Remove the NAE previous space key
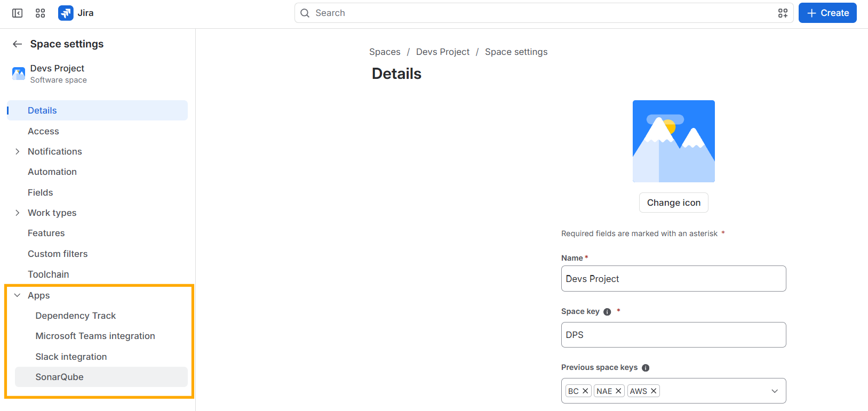This screenshot has height=411, width=868. point(618,391)
